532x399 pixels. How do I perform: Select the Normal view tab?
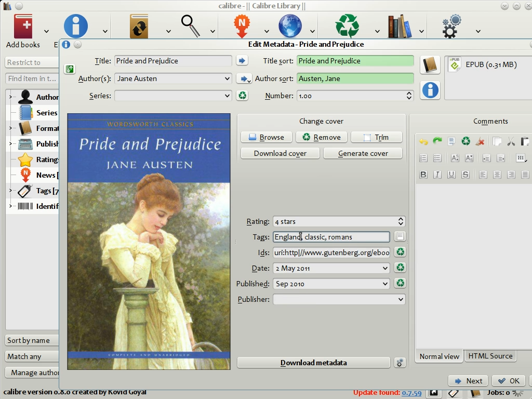tap(440, 356)
